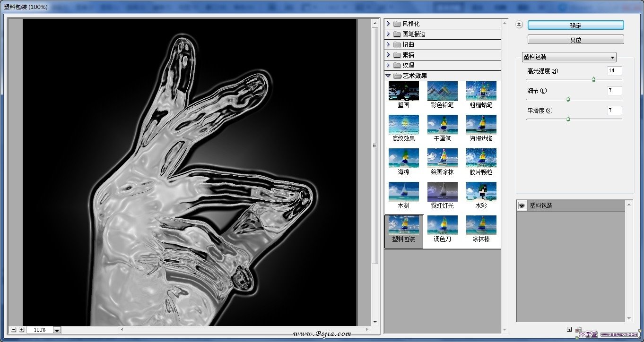This screenshot has width=644, height=342.
Task: Expand the 风格化 category triangle
Action: (388, 24)
